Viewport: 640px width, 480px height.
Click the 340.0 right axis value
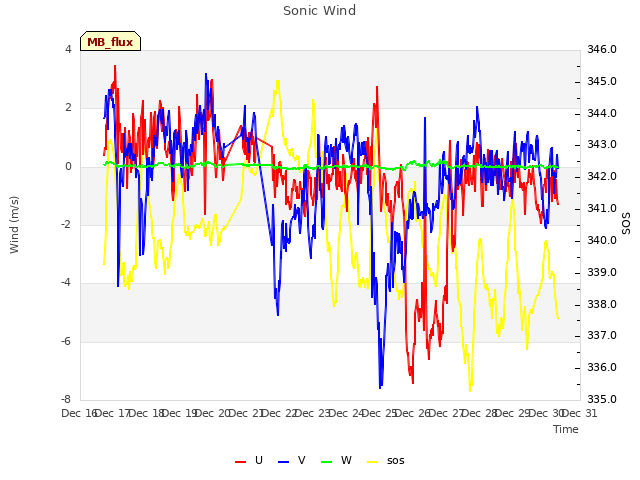point(602,240)
